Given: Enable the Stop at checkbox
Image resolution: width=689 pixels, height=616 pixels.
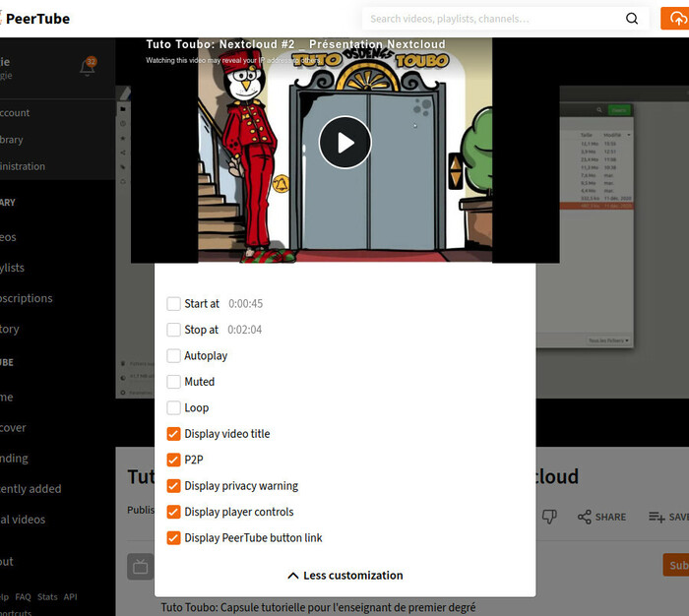Looking at the screenshot, I should 174,330.
